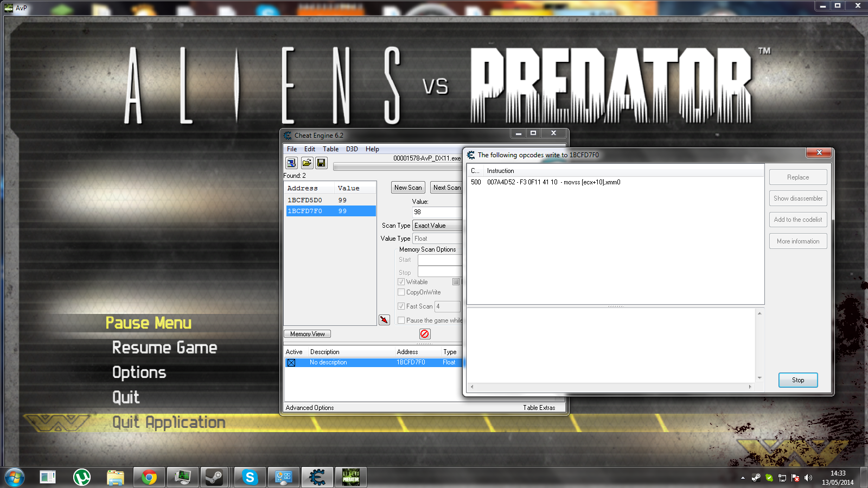Click the Fast Scan alignment field
868x488 pixels.
pyautogui.click(x=448, y=306)
